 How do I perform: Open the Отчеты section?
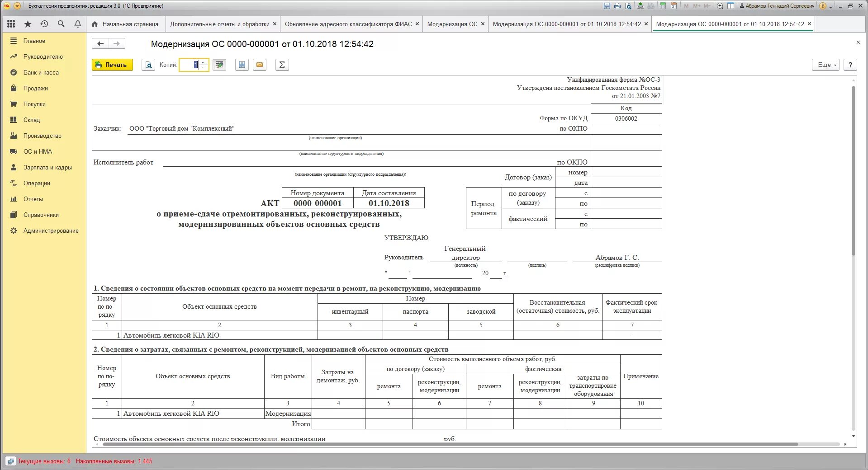(44, 199)
